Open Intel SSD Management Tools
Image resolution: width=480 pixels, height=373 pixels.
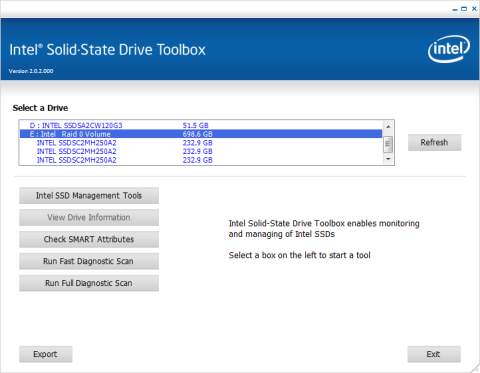[89, 195]
